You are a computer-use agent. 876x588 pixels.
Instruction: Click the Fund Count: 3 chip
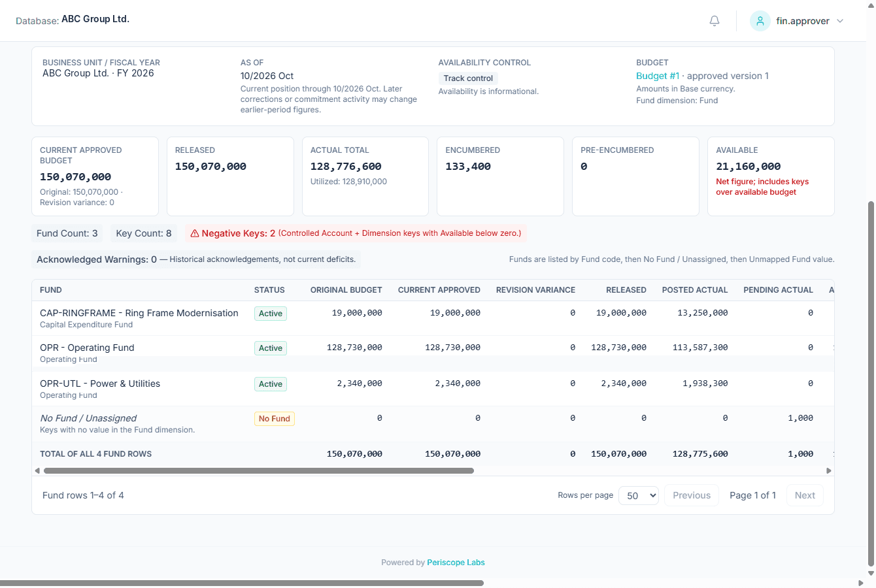pos(67,233)
